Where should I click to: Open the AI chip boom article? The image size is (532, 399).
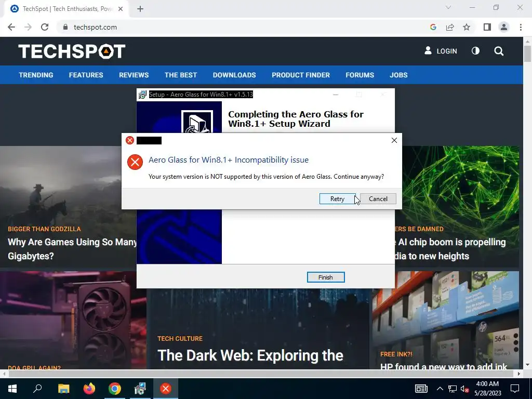(450, 249)
